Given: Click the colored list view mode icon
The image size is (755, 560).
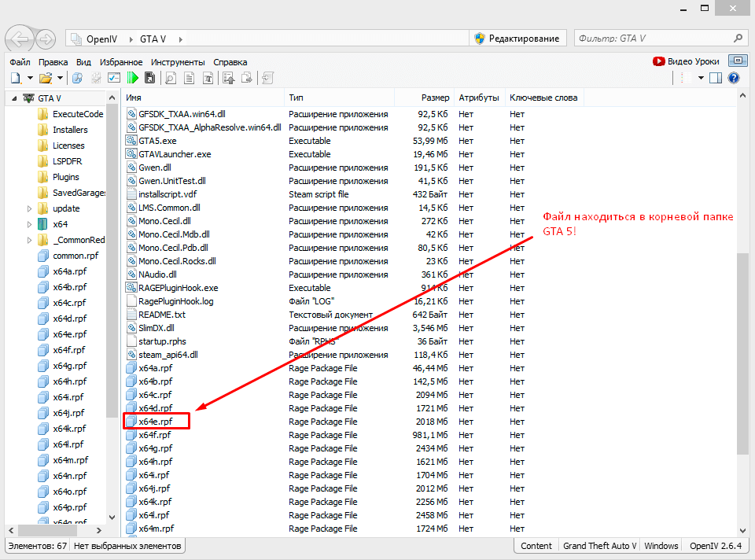Looking at the screenshot, I should (686, 78).
